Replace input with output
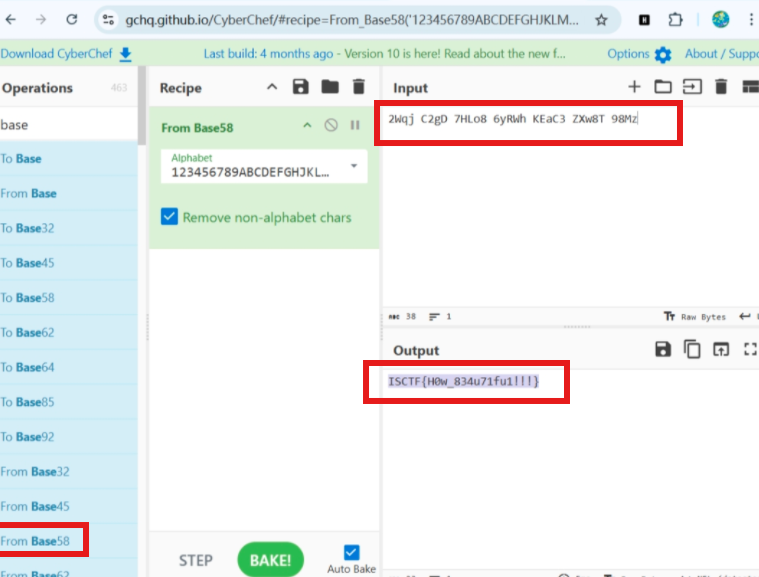 coord(721,349)
